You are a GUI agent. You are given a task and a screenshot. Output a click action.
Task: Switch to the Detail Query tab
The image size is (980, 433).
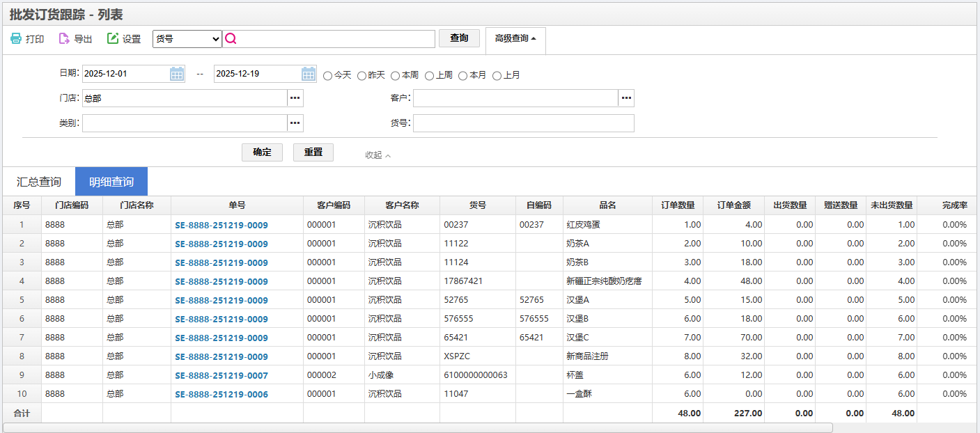(111, 182)
